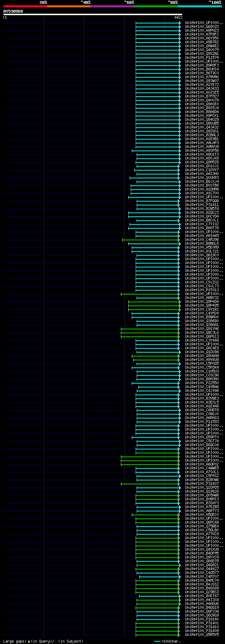Select hit label UniRef100_P31411

pos(202,205)
